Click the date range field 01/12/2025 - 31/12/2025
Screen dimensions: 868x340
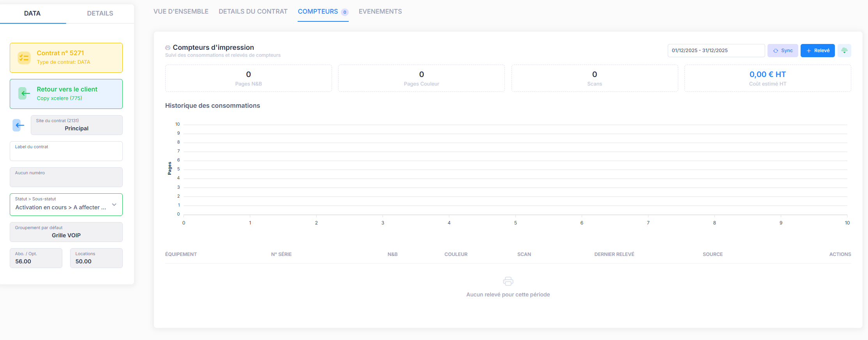click(x=716, y=51)
